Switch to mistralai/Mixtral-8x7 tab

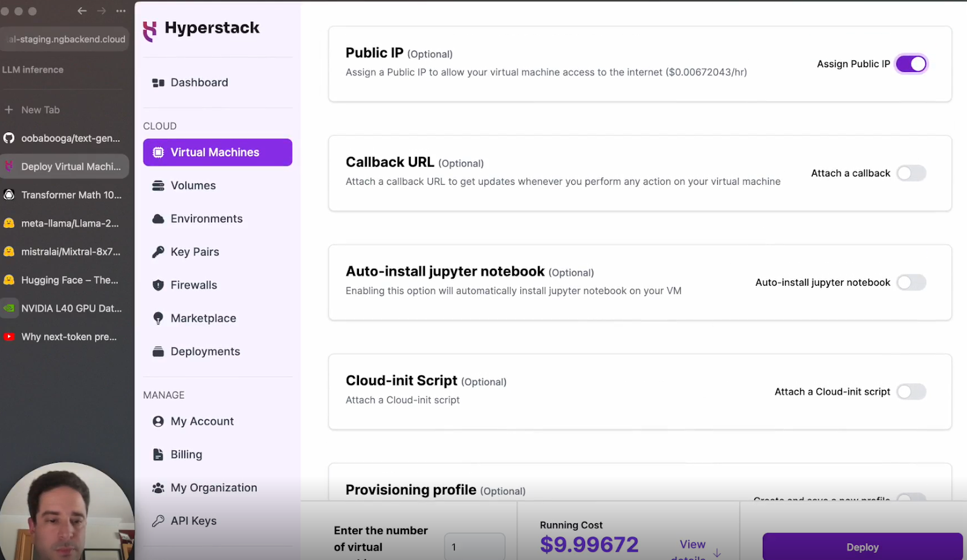[x=65, y=252]
